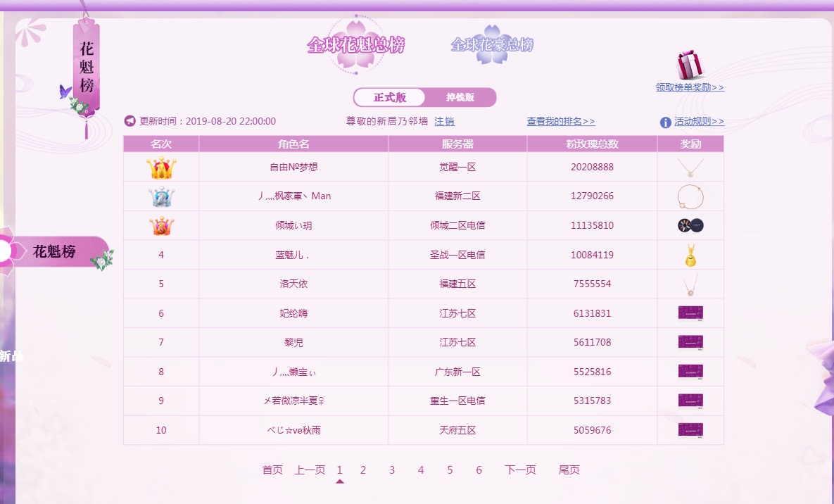Click the 查看我的排名 link
834x504 pixels.
point(560,122)
